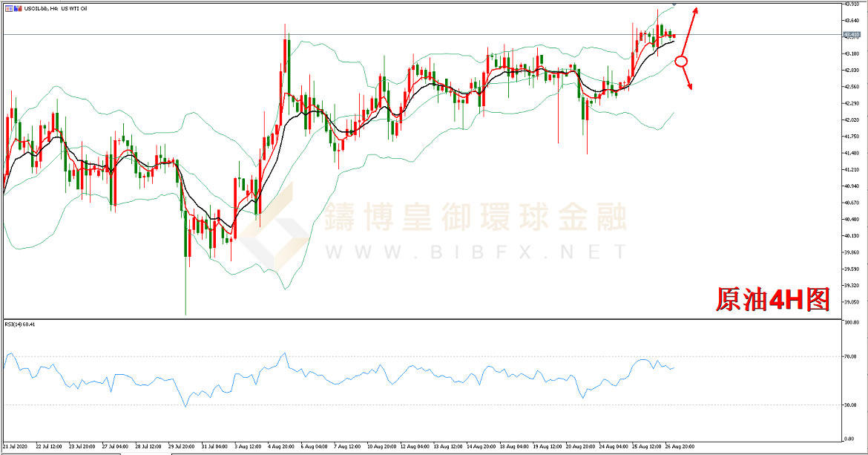The height and width of the screenshot is (455, 868).
Task: Click the 3 Aug 12:00 time label
Action: [x=247, y=448]
